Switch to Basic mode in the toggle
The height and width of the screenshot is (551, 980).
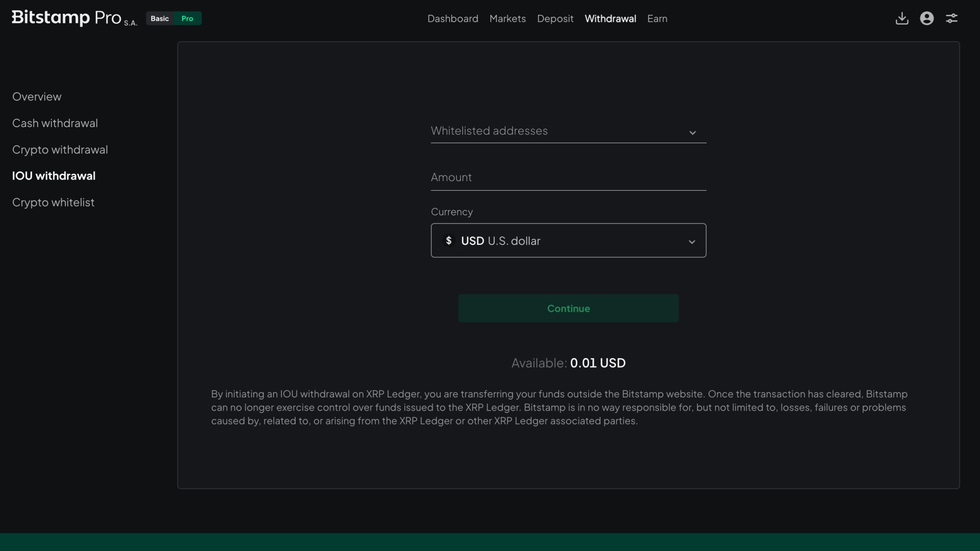[x=160, y=18]
